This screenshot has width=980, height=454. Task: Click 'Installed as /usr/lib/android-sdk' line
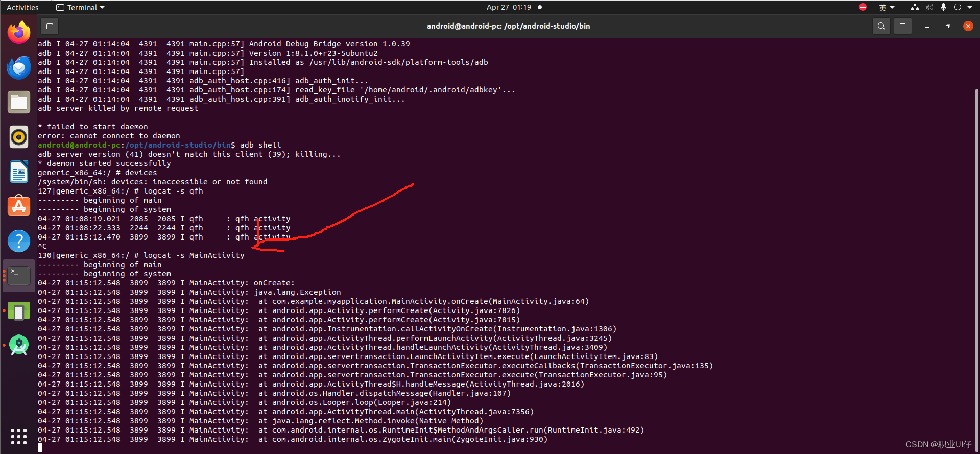263,62
